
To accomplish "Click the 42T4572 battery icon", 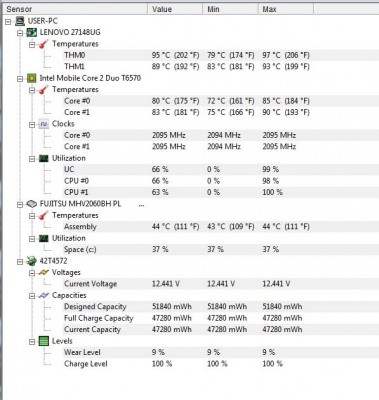I will (32, 261).
